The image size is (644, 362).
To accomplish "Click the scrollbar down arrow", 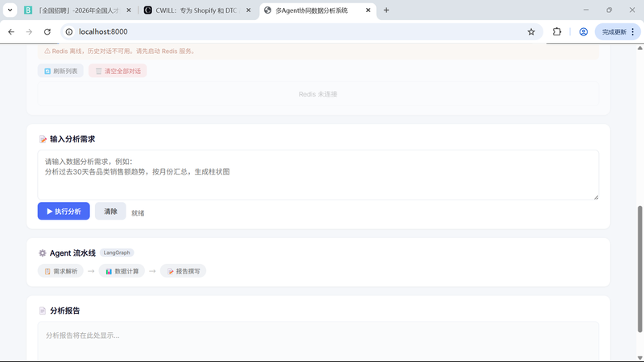I will click(x=640, y=358).
